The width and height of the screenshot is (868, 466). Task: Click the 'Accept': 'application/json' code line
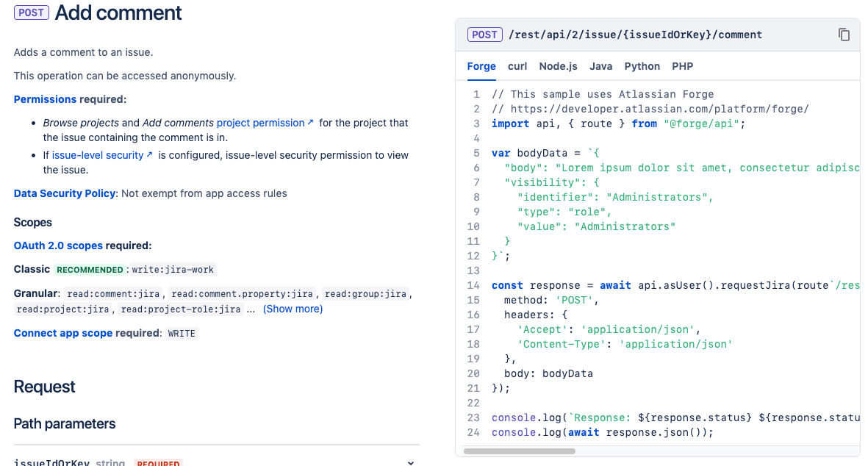[609, 329]
